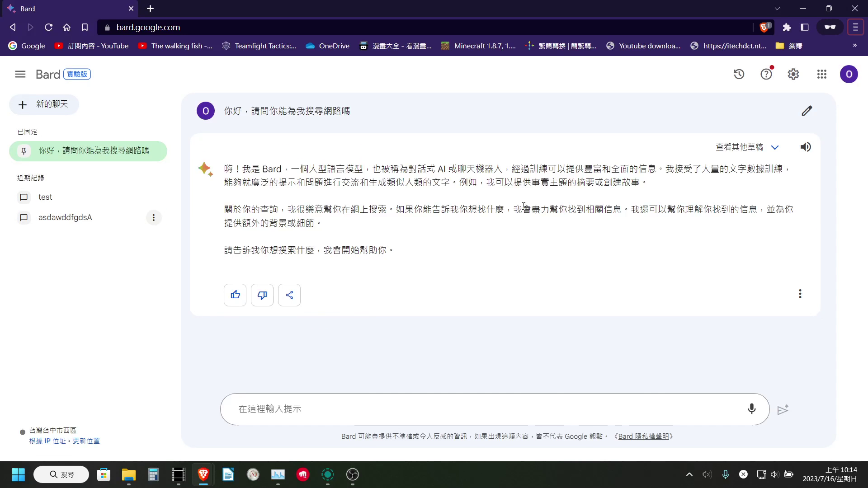The image size is (868, 488).
Task: Open the Minecraft 1.8.7 bookmark
Action: click(x=478, y=46)
